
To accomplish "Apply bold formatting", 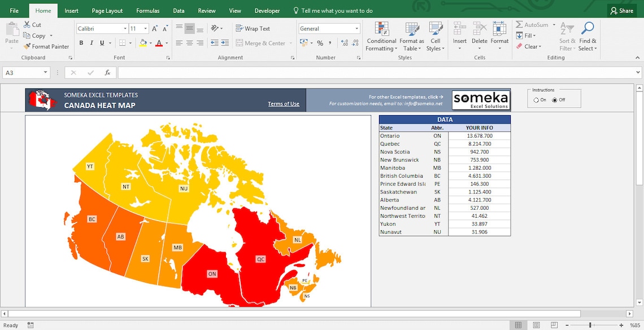I will (x=81, y=42).
